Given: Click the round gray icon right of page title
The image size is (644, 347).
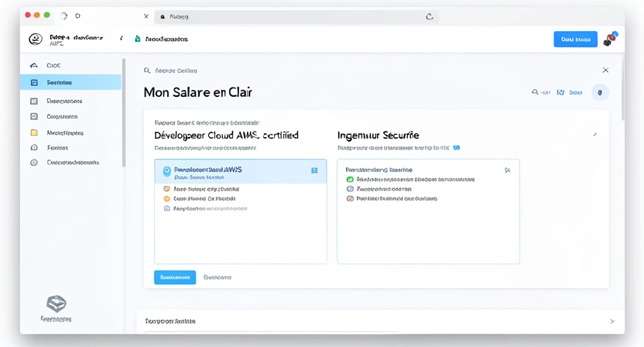Looking at the screenshot, I should [600, 92].
